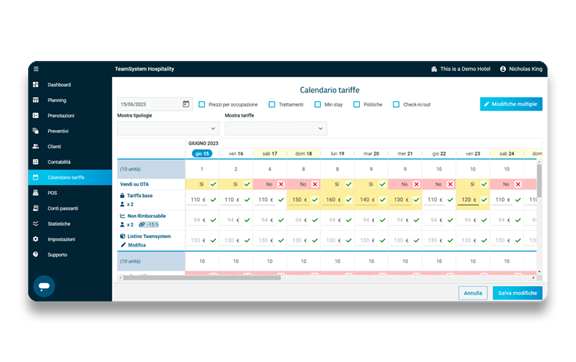Enable the Trattamenti checkbox
The height and width of the screenshot is (362, 576).
click(272, 104)
